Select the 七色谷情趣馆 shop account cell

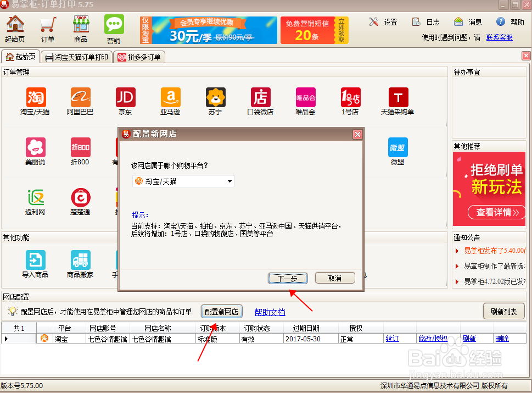[x=108, y=339]
